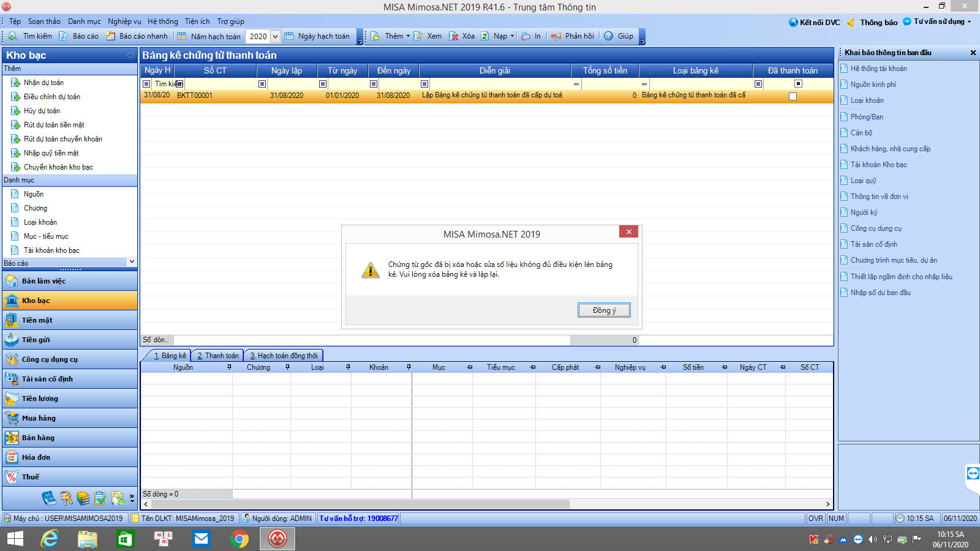Screen dimensions: 980x551
Task: Switch to the 1. Bảng kê tab
Action: coord(170,356)
